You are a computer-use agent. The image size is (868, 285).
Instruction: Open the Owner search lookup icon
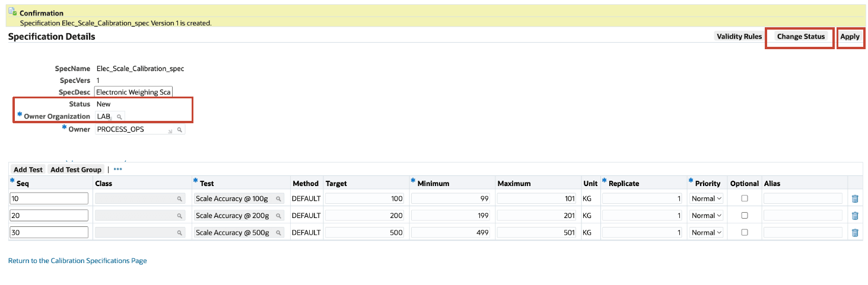[x=180, y=129]
